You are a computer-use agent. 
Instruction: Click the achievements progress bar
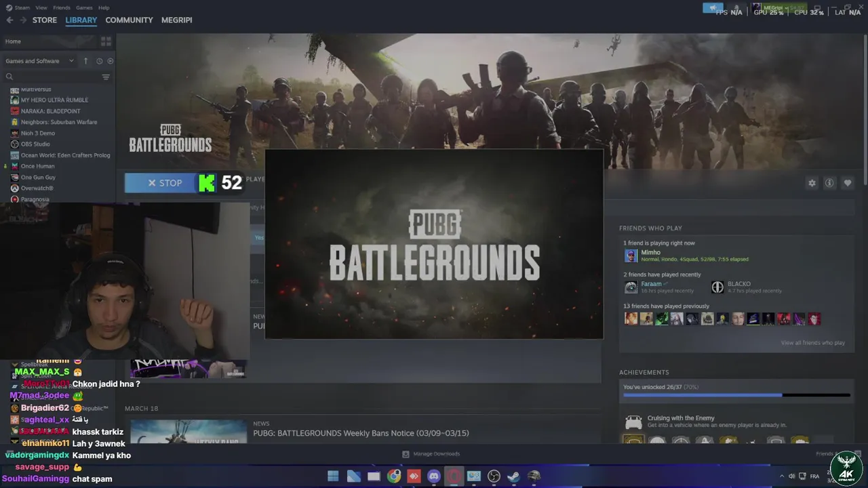click(736, 395)
